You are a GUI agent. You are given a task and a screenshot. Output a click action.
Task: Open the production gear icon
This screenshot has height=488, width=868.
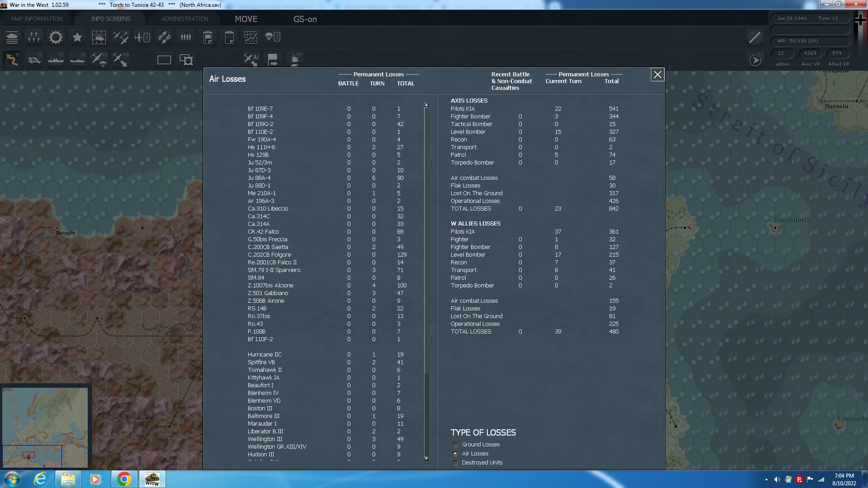pyautogui.click(x=56, y=37)
